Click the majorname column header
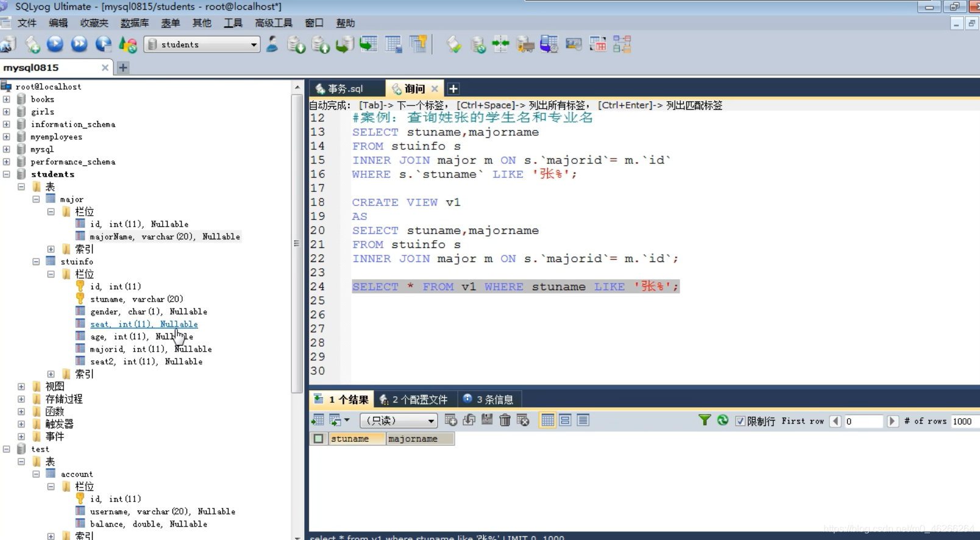This screenshot has width=980, height=540. [x=421, y=439]
